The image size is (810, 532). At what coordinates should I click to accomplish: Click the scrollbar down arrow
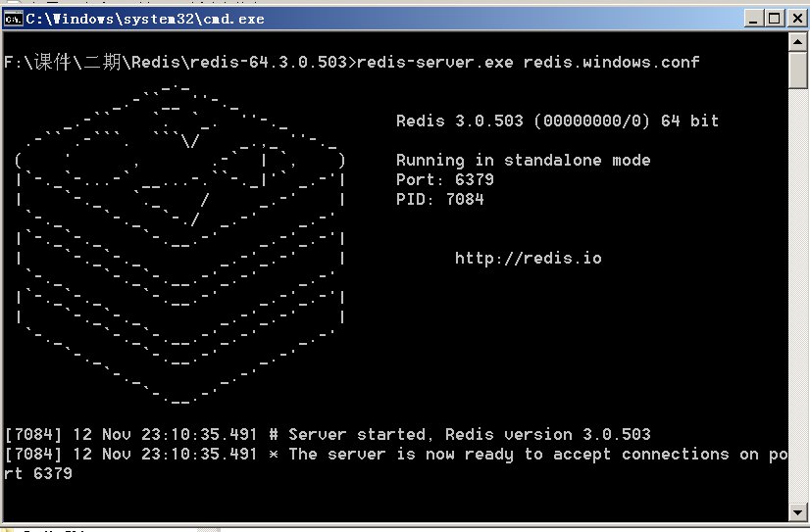[x=797, y=512]
